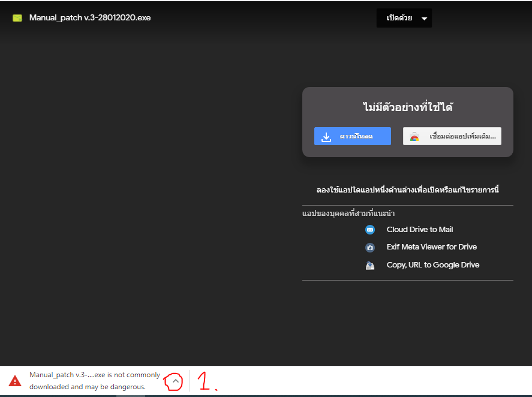Click the Exif Meta Viewer camera icon
This screenshot has width=532, height=397.
[x=370, y=247]
